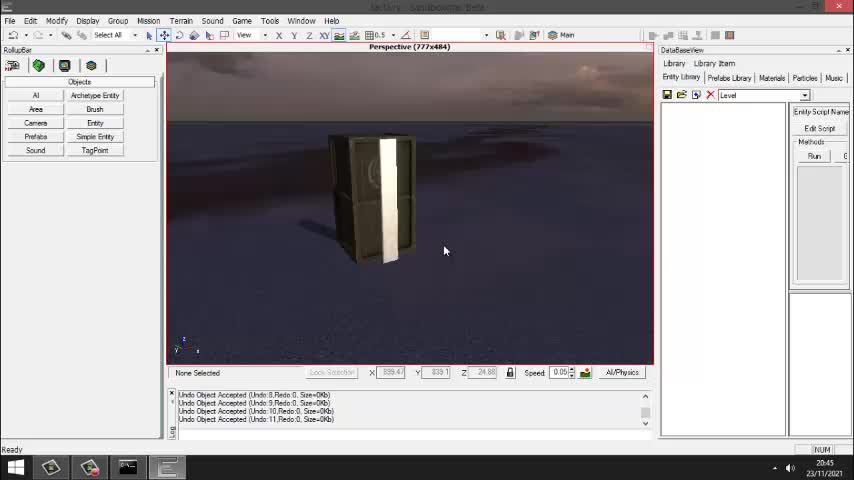The height and width of the screenshot is (480, 854).
Task: Click the log scrollbar down arrow
Action: [x=645, y=423]
